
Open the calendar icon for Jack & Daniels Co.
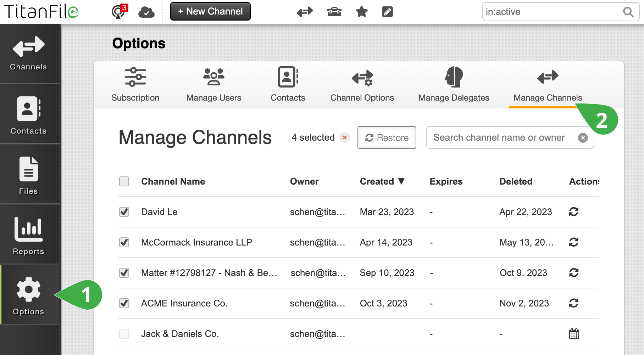pos(574,333)
